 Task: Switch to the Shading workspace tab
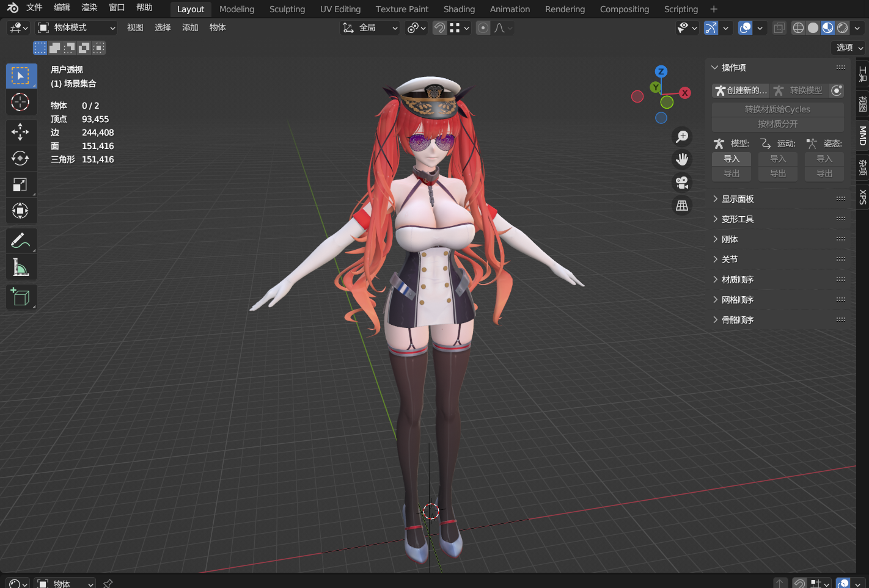click(459, 9)
